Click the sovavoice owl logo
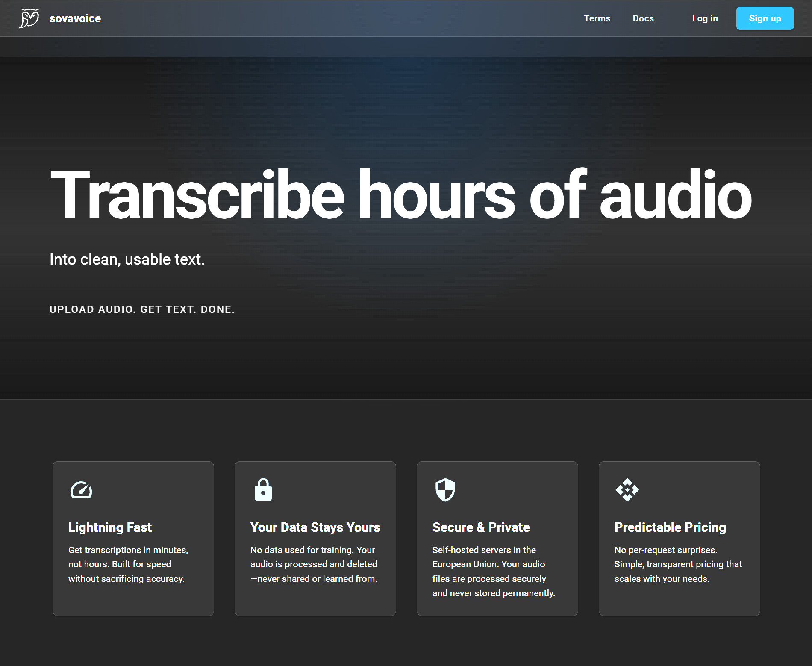This screenshot has height=666, width=812. click(29, 18)
